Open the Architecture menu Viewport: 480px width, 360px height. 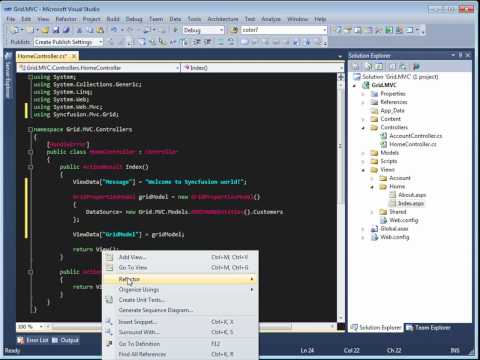click(222, 19)
